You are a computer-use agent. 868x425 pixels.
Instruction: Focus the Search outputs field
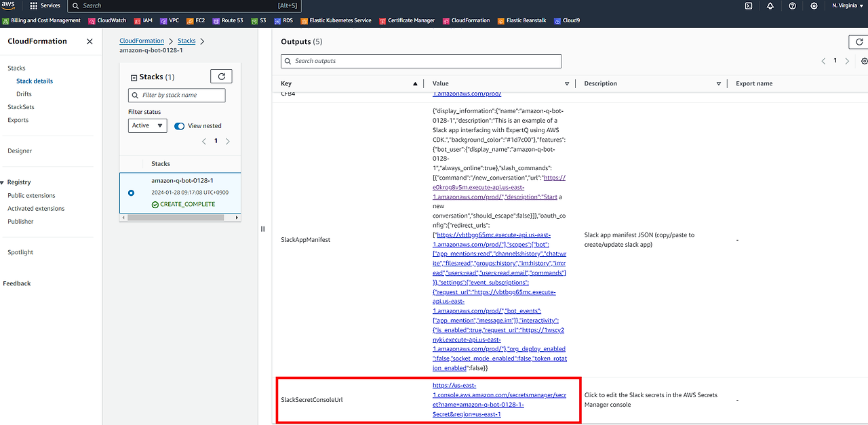click(421, 61)
